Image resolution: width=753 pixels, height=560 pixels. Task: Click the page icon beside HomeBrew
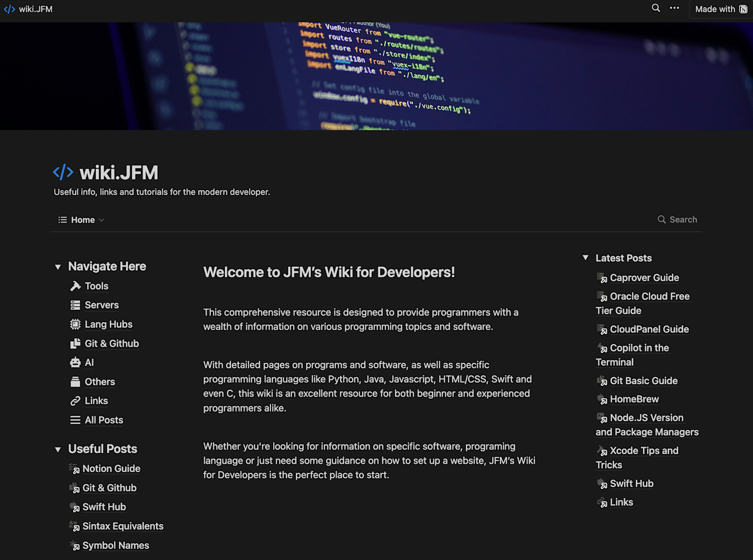pos(602,399)
